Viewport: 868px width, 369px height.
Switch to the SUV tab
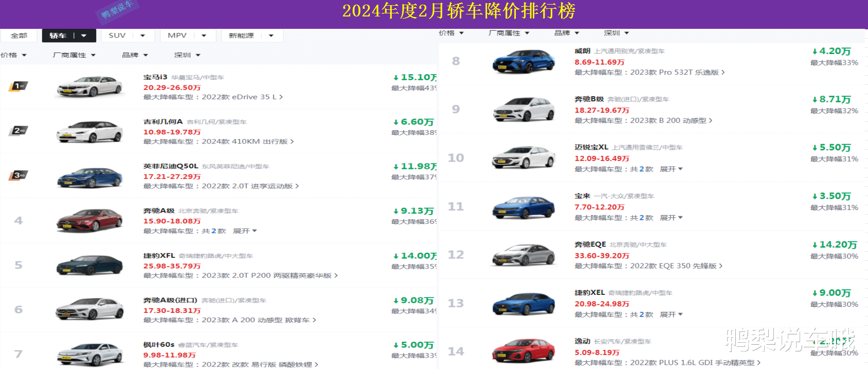pyautogui.click(x=117, y=36)
